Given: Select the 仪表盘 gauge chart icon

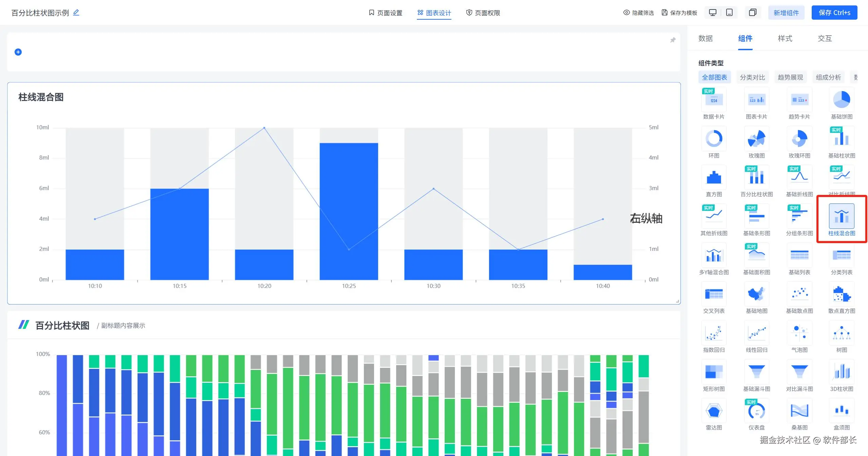Looking at the screenshot, I should 756,411.
